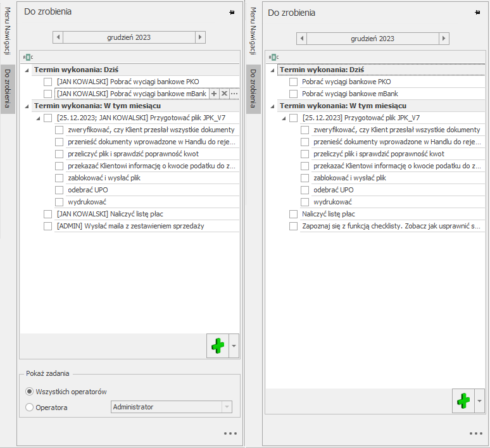Tick right 'zablokować i wysłać plik' subtask
This screenshot has height=448, width=490.
[x=305, y=178]
